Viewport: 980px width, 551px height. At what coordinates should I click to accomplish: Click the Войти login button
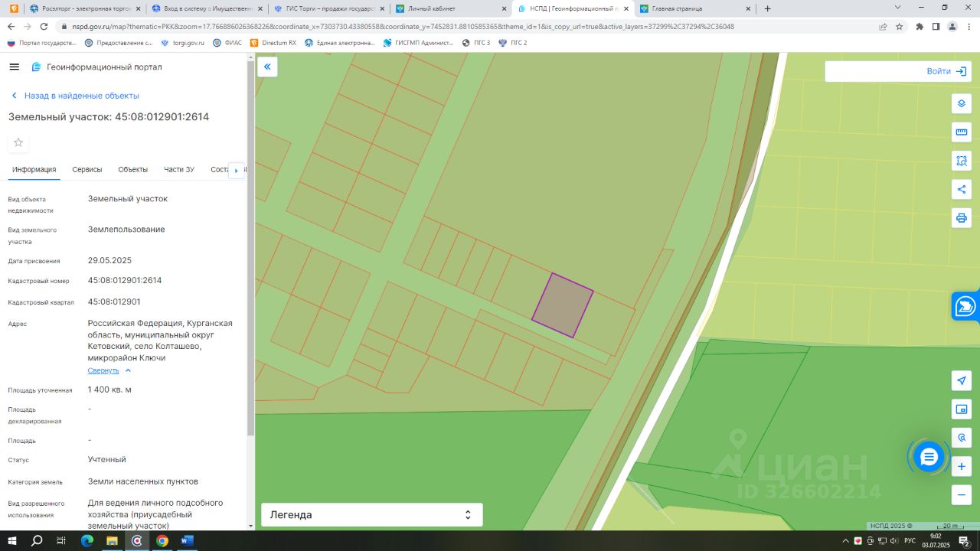[897, 71]
